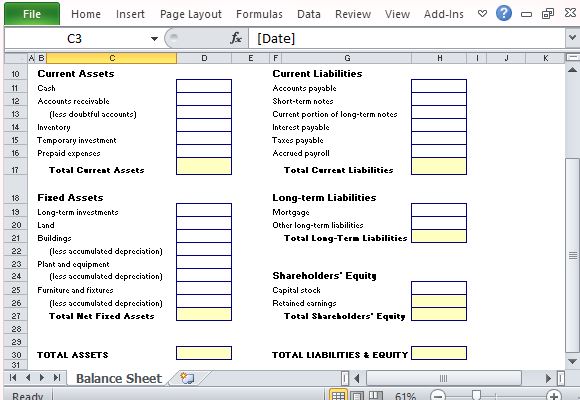
Task: Open the Data ribbon tab
Action: pyautogui.click(x=308, y=14)
